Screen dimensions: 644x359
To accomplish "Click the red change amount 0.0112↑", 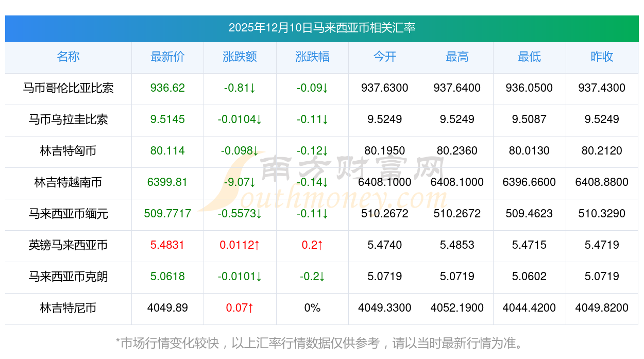I will point(240,245).
